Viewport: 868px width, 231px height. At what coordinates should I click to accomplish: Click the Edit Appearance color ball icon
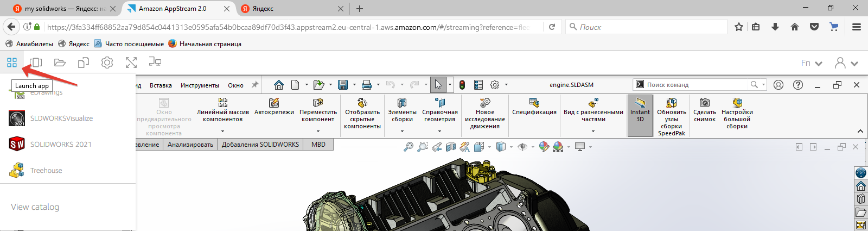544,147
